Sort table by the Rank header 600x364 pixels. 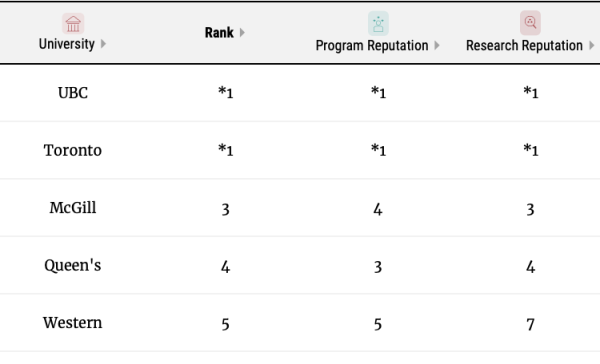[219, 33]
